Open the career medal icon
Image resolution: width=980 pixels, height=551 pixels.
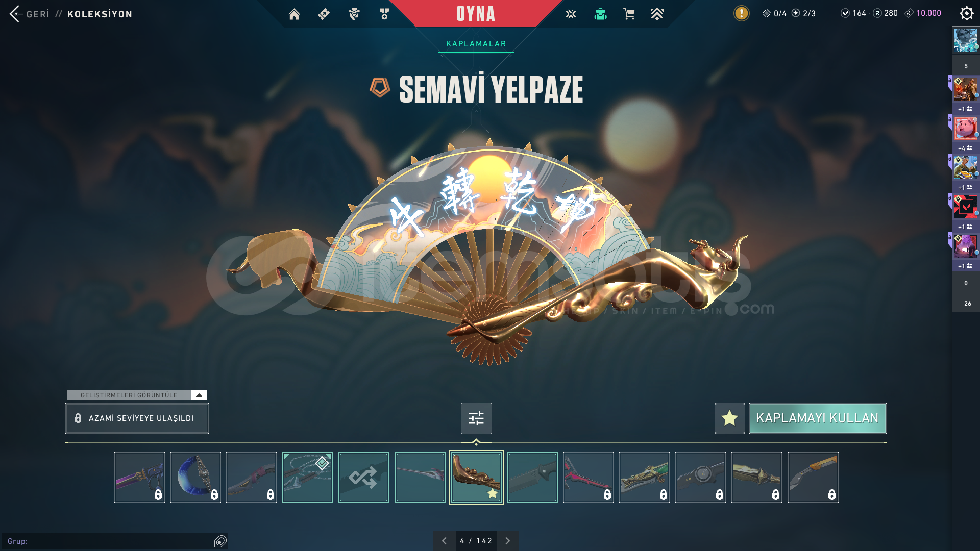[384, 14]
